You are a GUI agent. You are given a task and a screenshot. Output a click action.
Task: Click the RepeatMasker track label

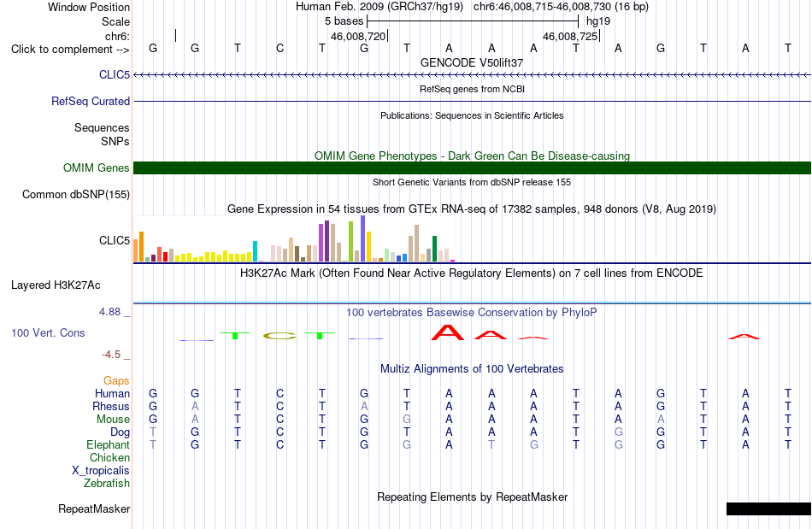(x=94, y=509)
